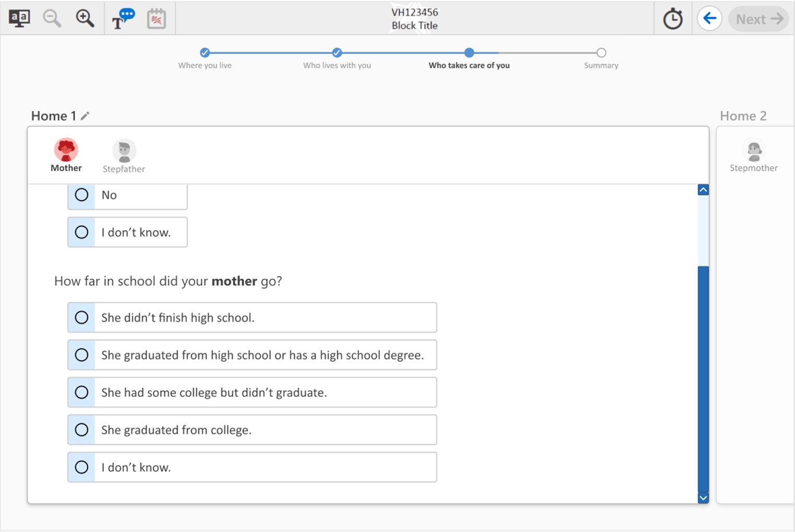The width and height of the screenshot is (795, 532).
Task: Pick "She had some college but didn't graduate"
Action: pyautogui.click(x=82, y=393)
